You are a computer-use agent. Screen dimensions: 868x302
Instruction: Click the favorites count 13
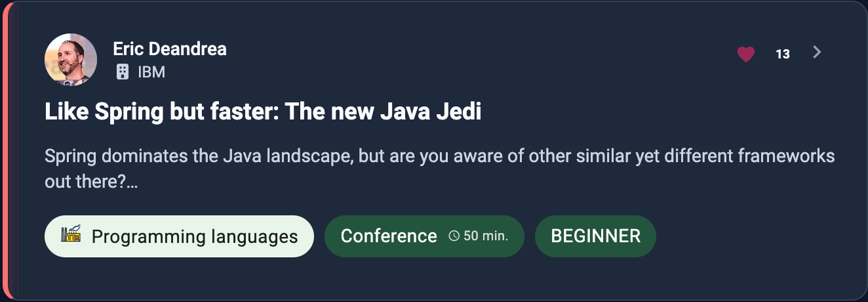point(782,54)
